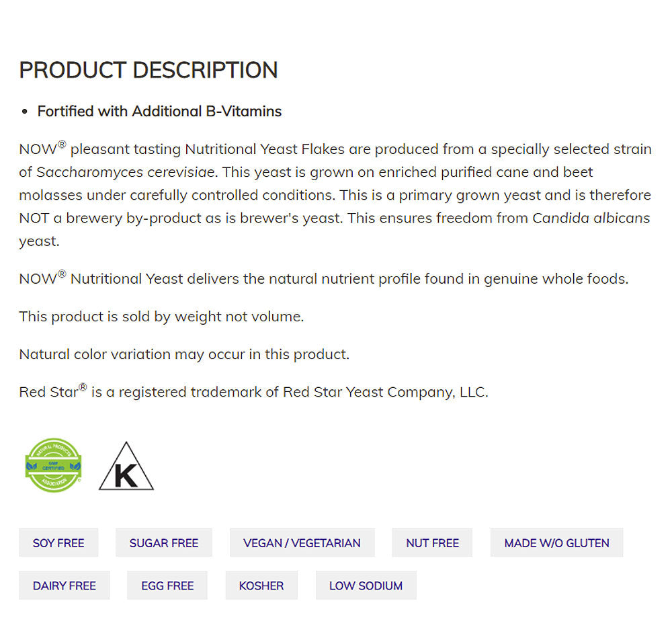
Task: Pick the EGG FREE tag
Action: coord(167,586)
